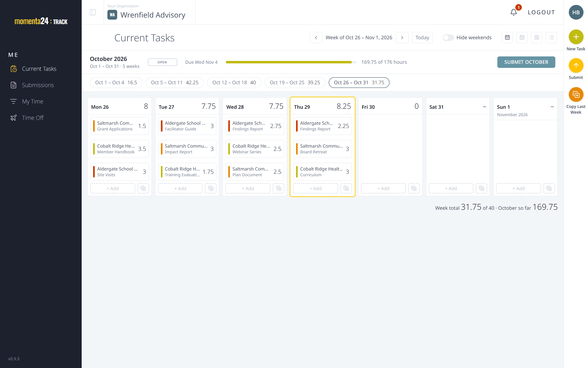The height and width of the screenshot is (368, 588).
Task: Copy tasks icon in Sun 1 column
Action: (x=549, y=188)
